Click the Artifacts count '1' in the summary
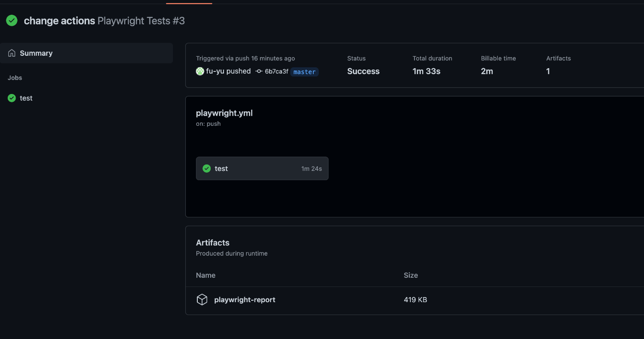This screenshot has height=339, width=644. pos(548,71)
